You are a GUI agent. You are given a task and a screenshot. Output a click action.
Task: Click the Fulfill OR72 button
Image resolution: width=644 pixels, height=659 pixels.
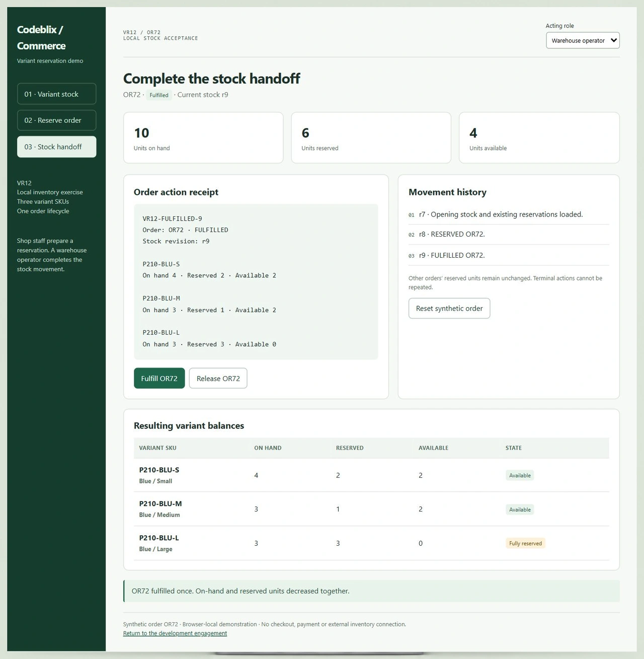tap(159, 379)
